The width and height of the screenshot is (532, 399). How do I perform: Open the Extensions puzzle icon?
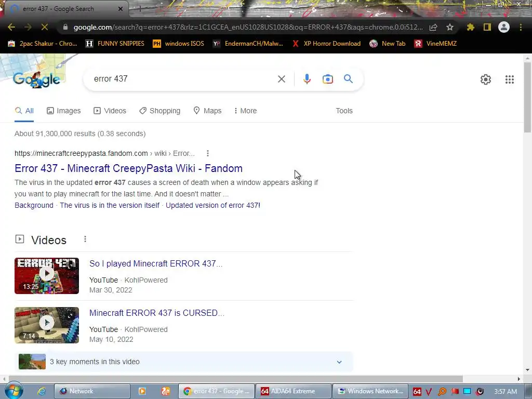470,27
